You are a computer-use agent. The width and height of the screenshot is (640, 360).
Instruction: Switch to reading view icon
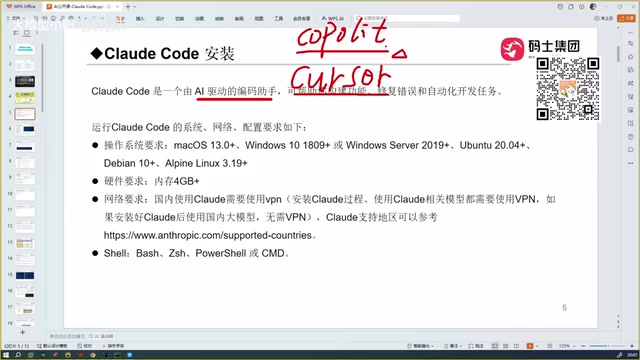pyautogui.click(x=517, y=346)
